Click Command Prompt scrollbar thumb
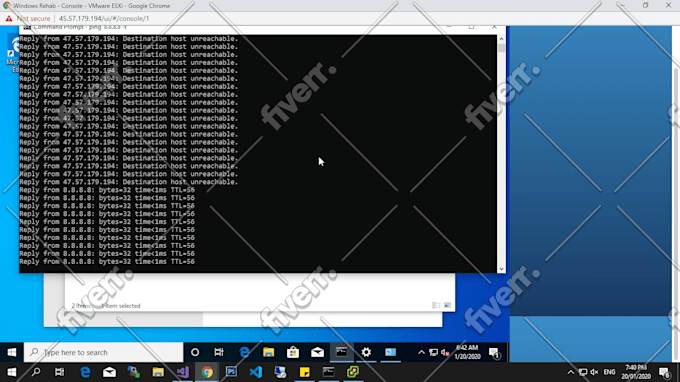 point(501,48)
